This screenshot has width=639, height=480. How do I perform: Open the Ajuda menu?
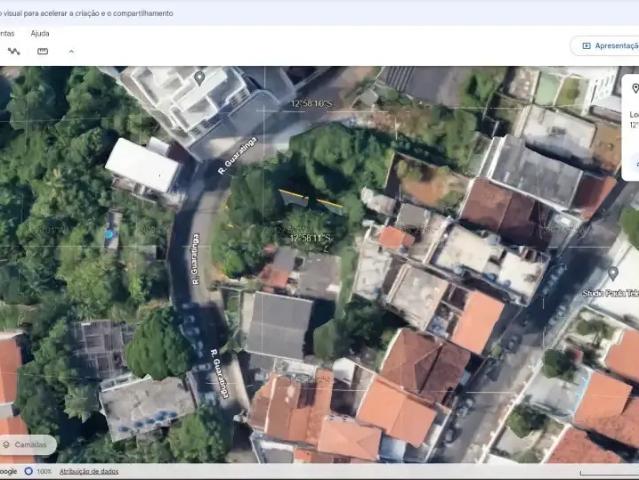(x=40, y=33)
